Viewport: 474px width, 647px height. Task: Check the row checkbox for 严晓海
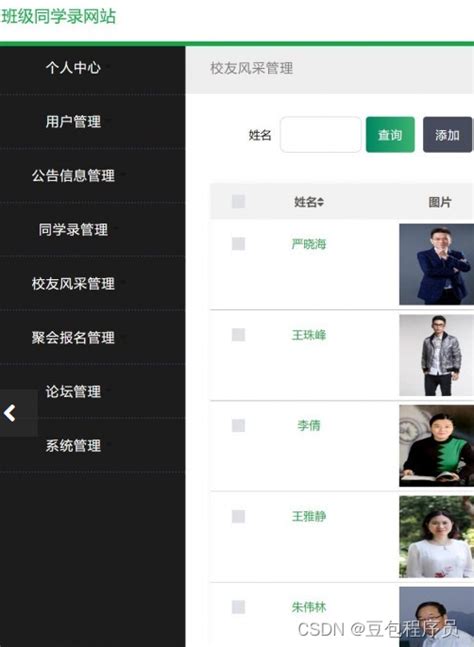(238, 244)
